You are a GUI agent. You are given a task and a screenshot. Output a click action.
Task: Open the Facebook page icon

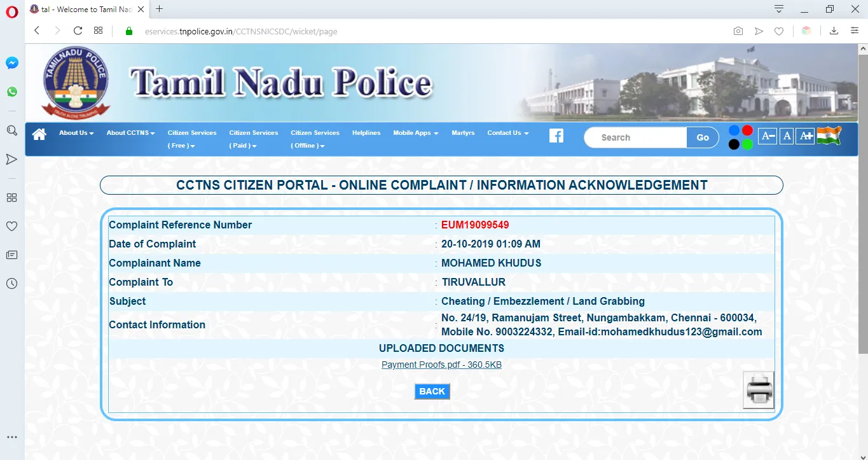tap(556, 136)
